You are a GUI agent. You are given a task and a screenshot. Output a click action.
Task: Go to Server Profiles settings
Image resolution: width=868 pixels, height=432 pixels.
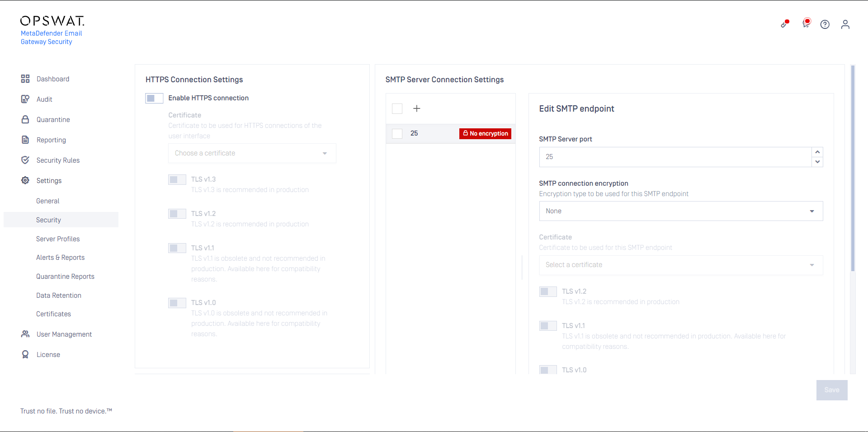tap(58, 239)
